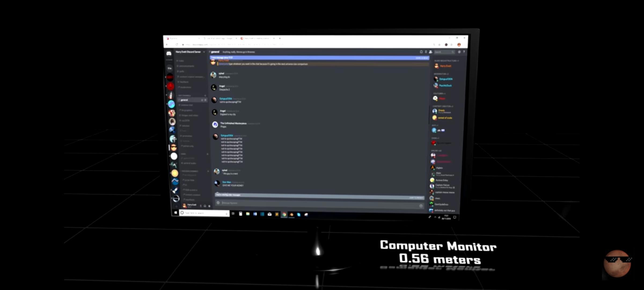The height and width of the screenshot is (290, 644).
Task: Toggle deafen headphones icon in user panel
Action: tap(205, 206)
